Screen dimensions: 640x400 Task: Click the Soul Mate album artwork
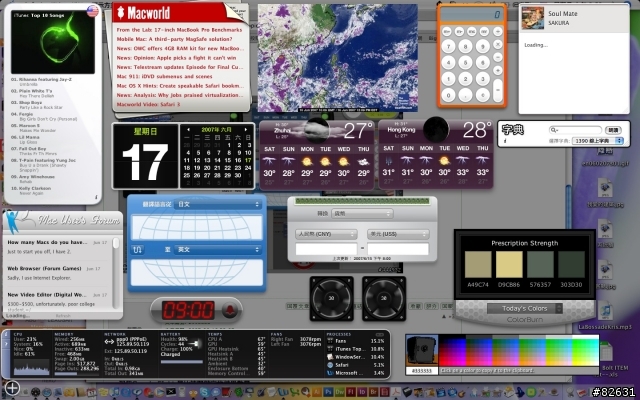pos(533,18)
